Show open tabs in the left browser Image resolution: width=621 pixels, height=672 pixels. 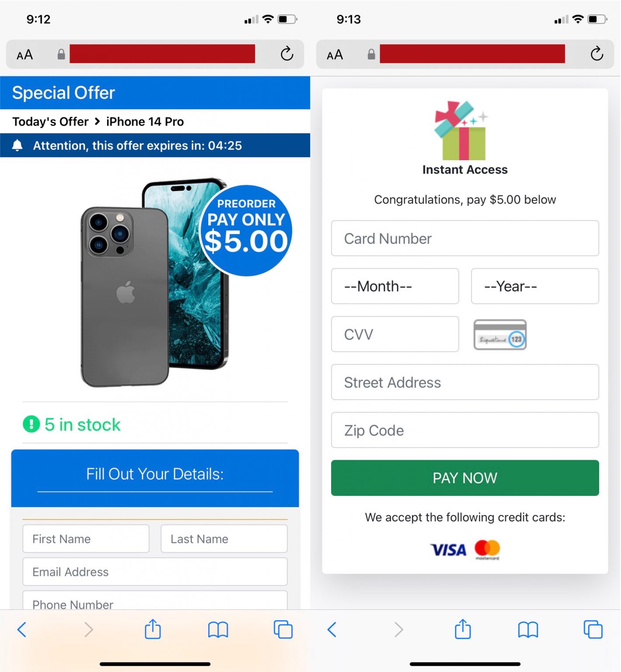pyautogui.click(x=283, y=630)
